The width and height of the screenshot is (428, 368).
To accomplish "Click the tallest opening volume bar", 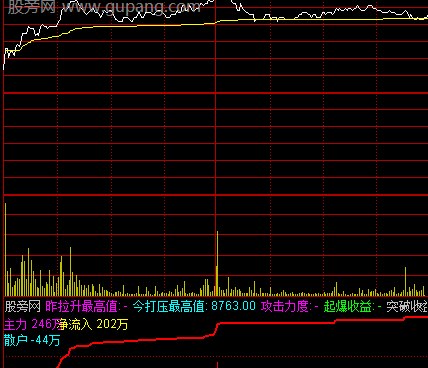I will (x=5, y=249).
